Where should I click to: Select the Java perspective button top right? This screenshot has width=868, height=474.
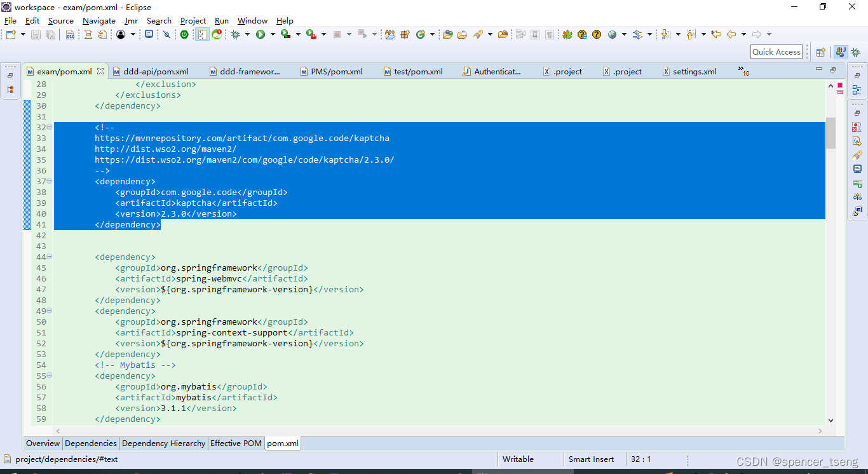[840, 51]
